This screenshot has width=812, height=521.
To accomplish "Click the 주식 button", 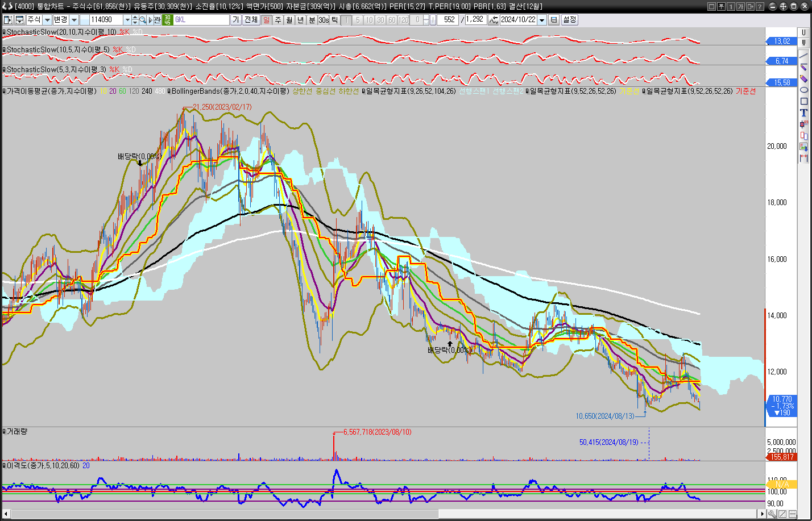I will (x=34, y=20).
